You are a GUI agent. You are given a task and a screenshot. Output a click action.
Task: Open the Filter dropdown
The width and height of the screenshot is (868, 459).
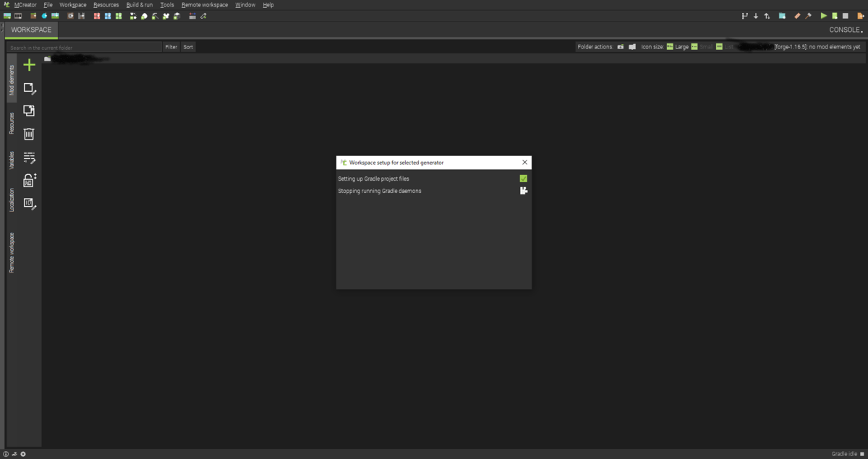point(171,47)
